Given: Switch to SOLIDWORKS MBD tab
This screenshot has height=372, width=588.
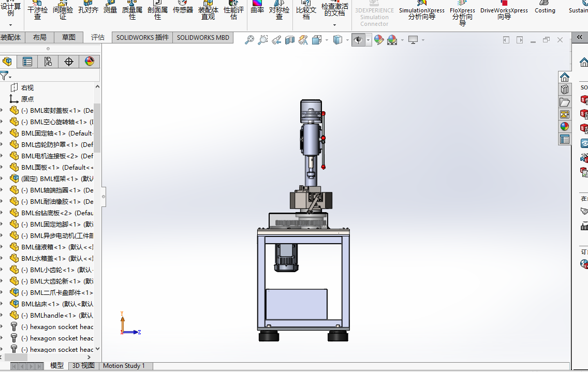Looking at the screenshot, I should coord(203,37).
